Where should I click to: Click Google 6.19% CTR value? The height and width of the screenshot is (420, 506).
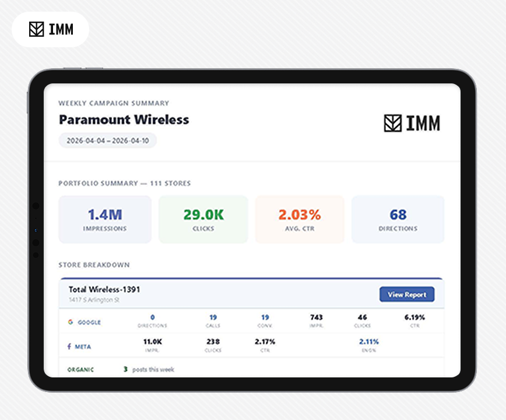[414, 317]
